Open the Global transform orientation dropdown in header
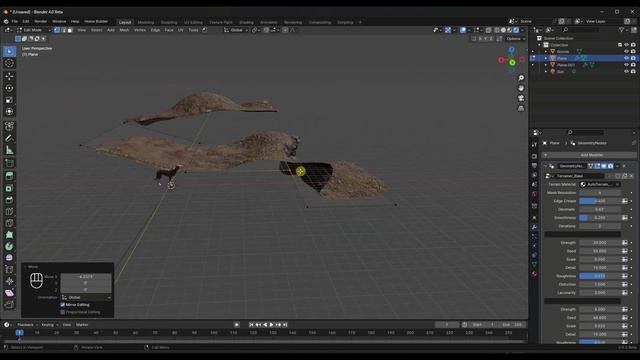The image size is (640, 360). (x=236, y=30)
